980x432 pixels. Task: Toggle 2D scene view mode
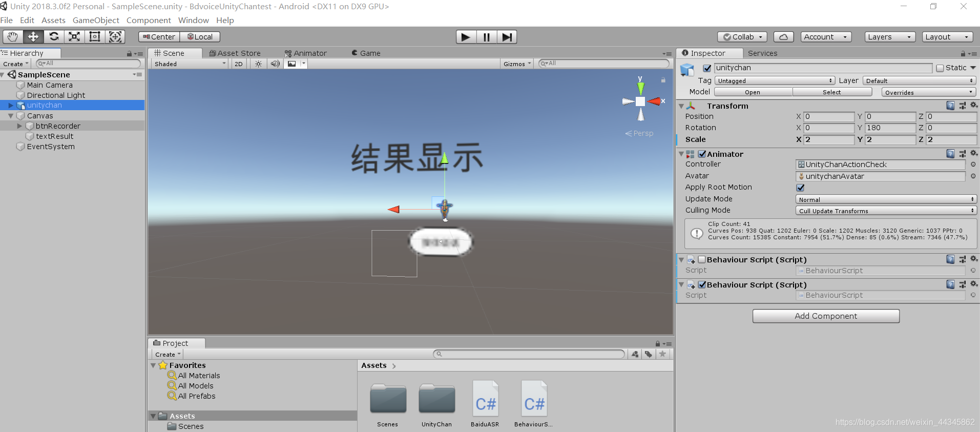point(239,64)
